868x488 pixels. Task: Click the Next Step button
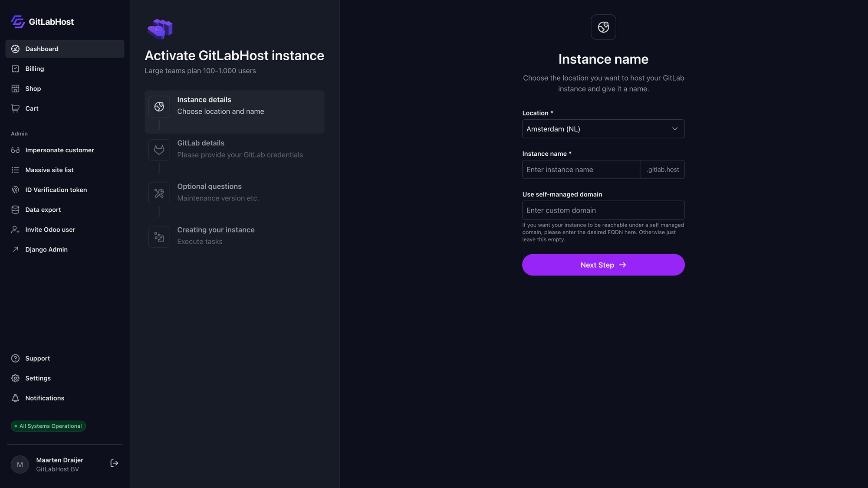tap(603, 265)
